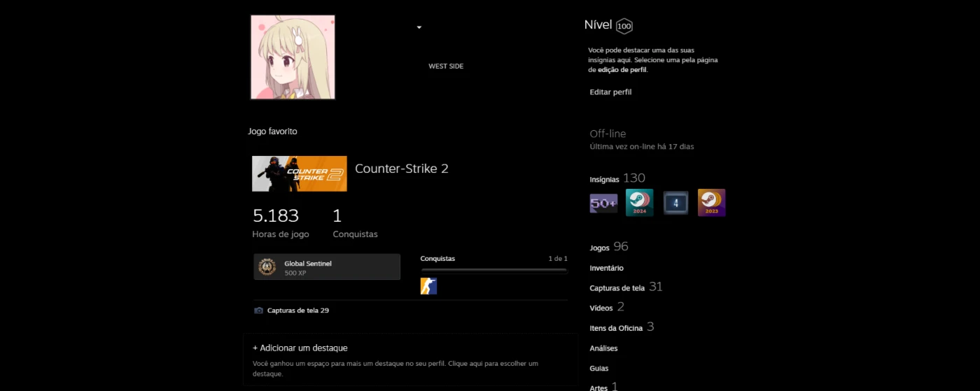Open the Counter-Strike 2 game banner
980x391 pixels.
click(300, 173)
